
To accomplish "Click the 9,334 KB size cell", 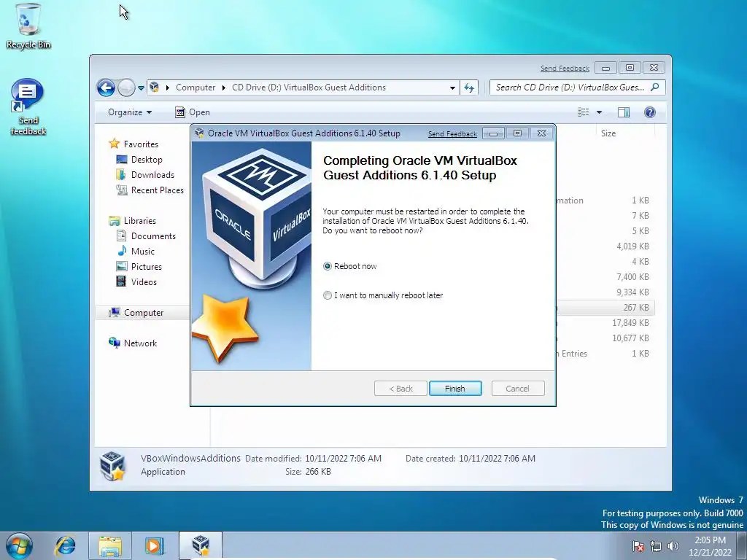I will click(x=632, y=292).
